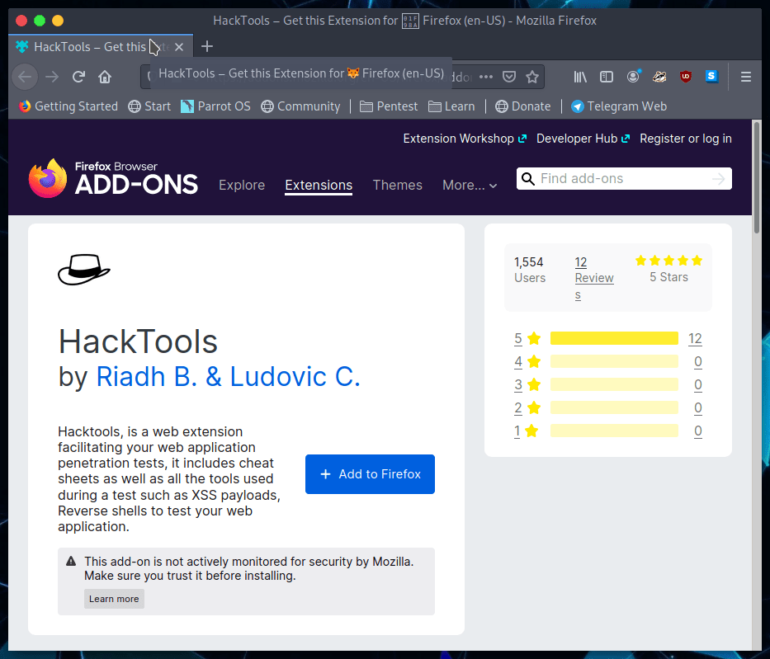
Task: Open the Telegram Web bookmark
Action: tap(619, 107)
